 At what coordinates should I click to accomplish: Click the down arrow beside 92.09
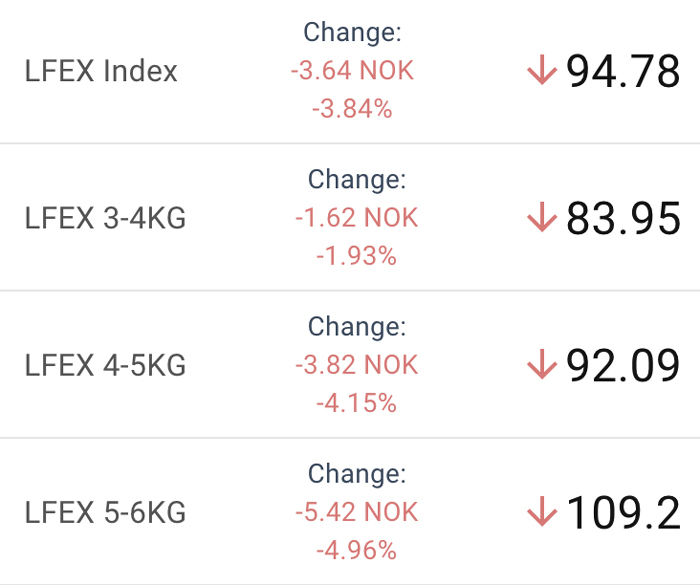(541, 365)
